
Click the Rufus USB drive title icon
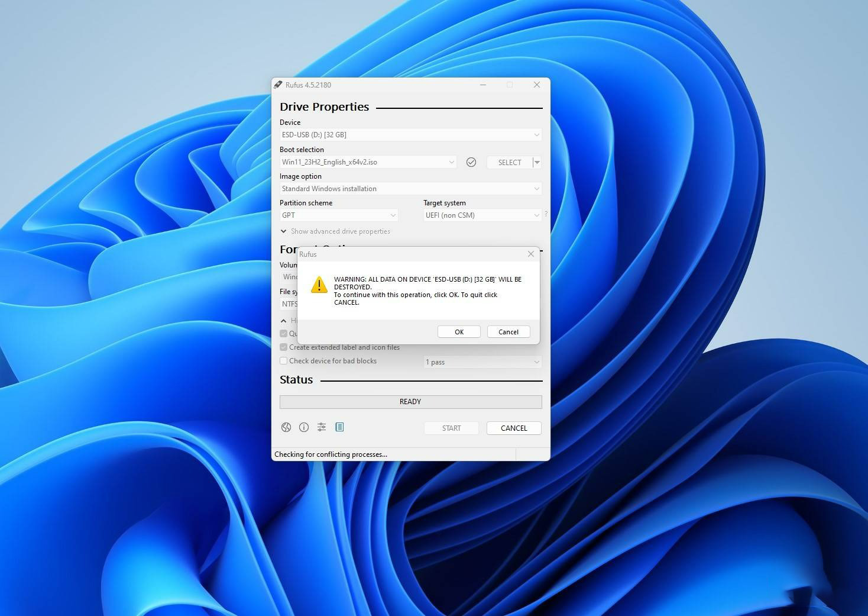click(x=278, y=85)
